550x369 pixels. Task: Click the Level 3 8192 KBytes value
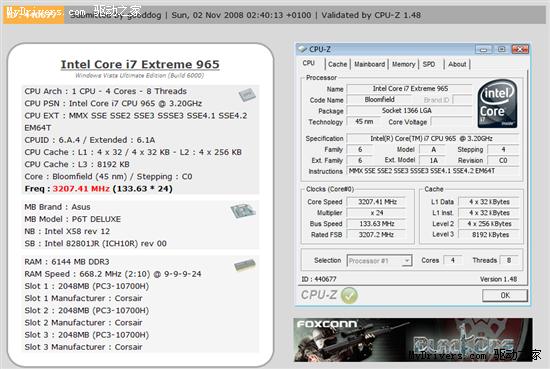tap(489, 235)
